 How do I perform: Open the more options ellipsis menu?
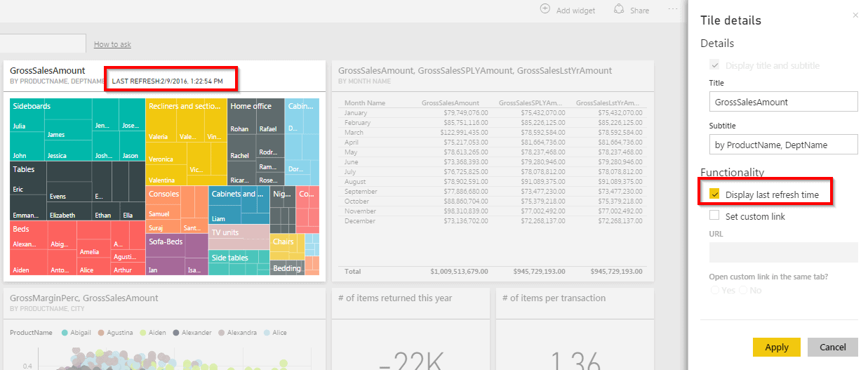coord(673,10)
